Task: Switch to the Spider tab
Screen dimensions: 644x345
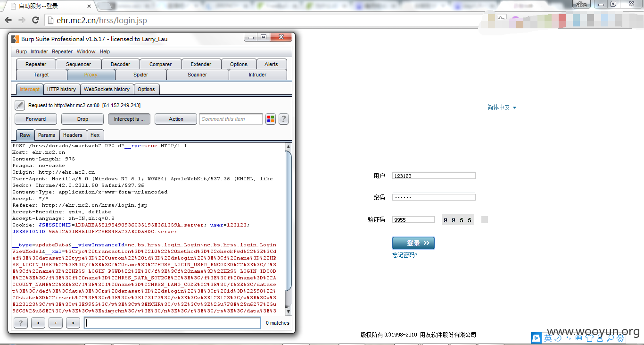Action: coord(140,75)
